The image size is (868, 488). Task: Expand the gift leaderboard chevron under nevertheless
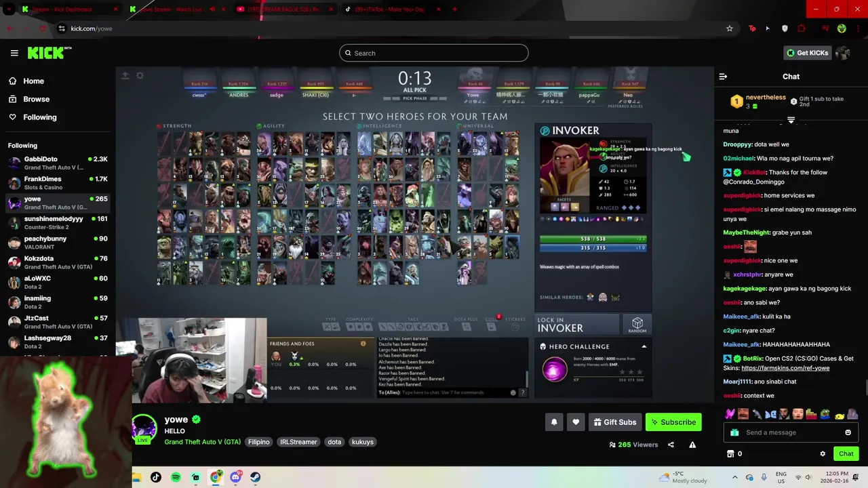click(791, 120)
